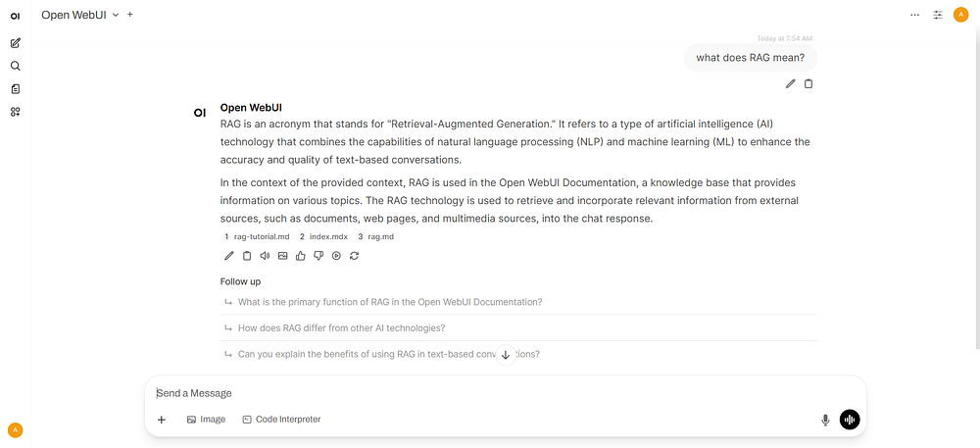The width and height of the screenshot is (980, 448).
Task: Toggle the Image generation option
Action: coord(206,420)
